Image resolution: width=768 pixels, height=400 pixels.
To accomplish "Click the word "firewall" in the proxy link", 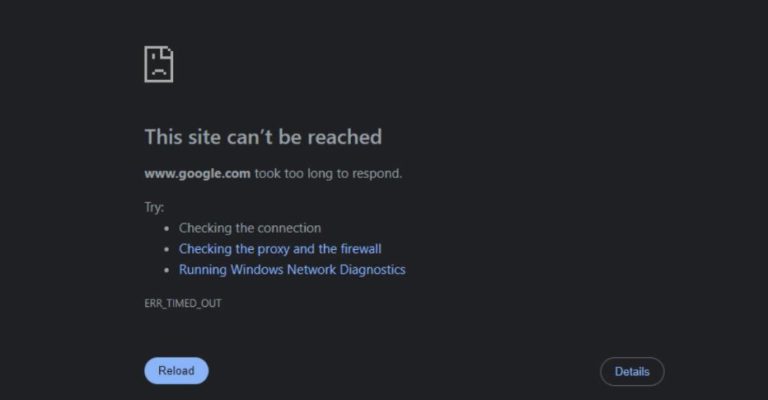I will pyautogui.click(x=358, y=249).
